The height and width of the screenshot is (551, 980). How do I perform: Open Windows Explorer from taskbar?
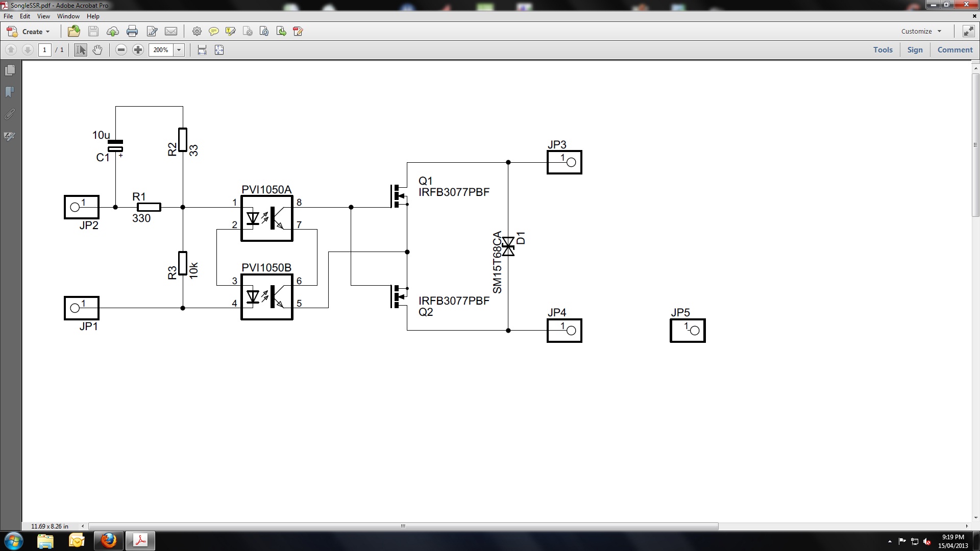(x=45, y=541)
